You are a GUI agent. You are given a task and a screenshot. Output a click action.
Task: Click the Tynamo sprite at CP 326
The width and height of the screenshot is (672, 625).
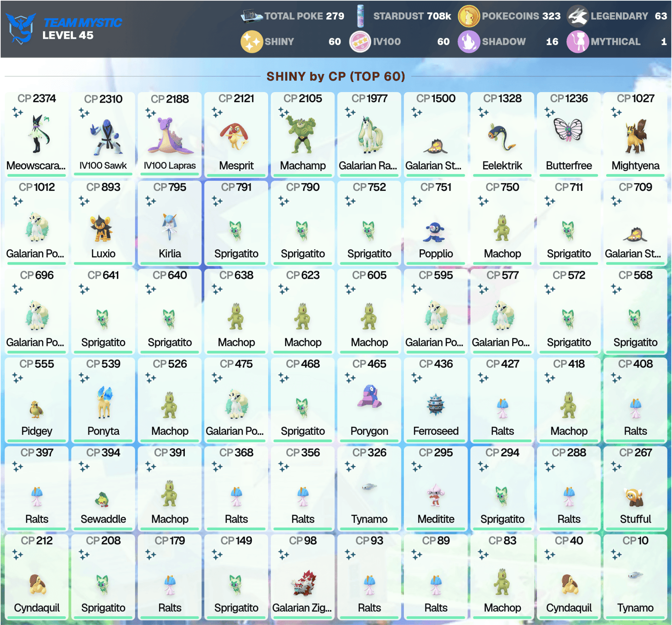click(369, 487)
